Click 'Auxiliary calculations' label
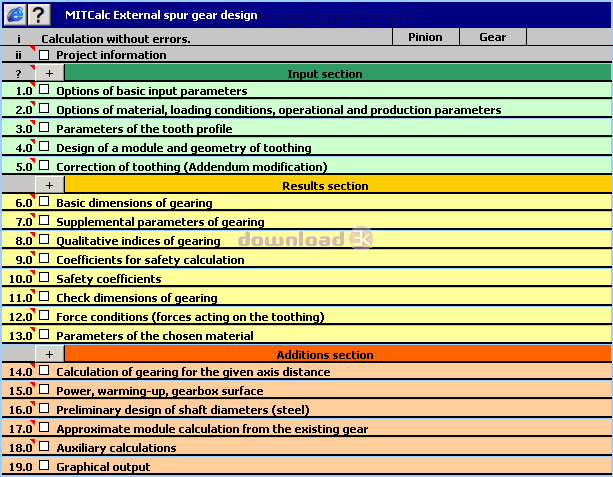 (116, 448)
